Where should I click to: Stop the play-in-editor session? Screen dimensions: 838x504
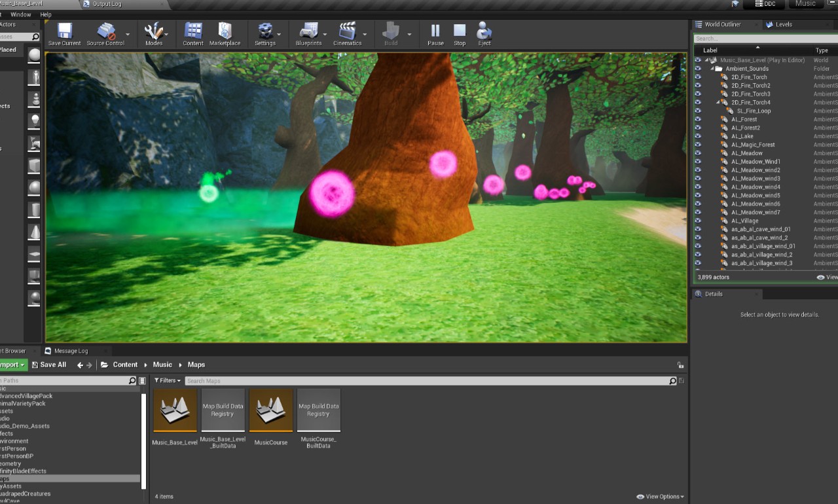460,33
